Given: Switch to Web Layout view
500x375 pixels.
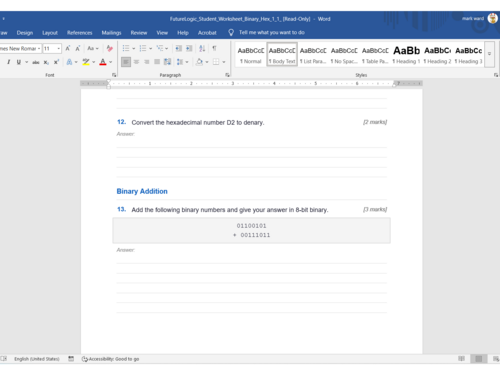Looking at the screenshot, I should pyautogui.click(x=496, y=359).
